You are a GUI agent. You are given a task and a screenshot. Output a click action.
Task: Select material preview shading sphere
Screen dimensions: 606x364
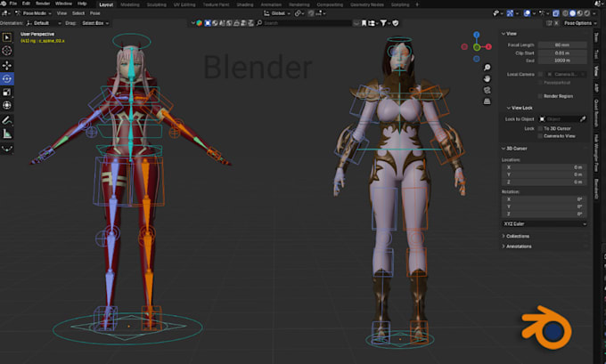[580, 13]
